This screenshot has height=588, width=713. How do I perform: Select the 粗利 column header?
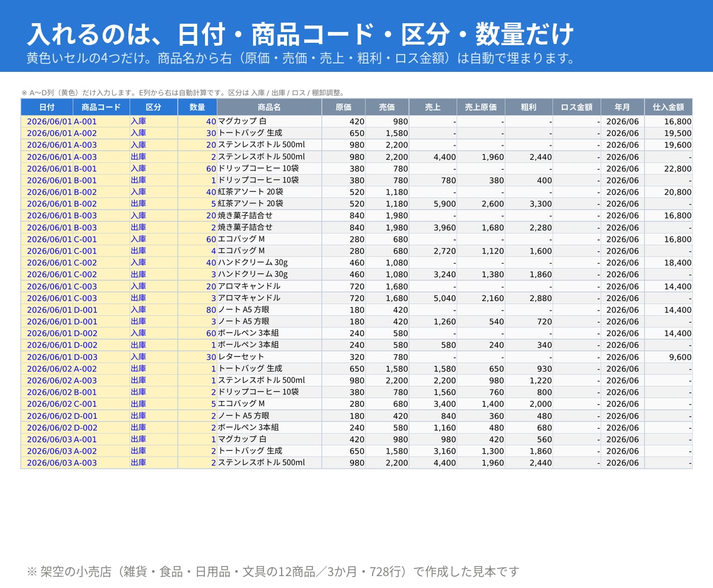tap(529, 107)
